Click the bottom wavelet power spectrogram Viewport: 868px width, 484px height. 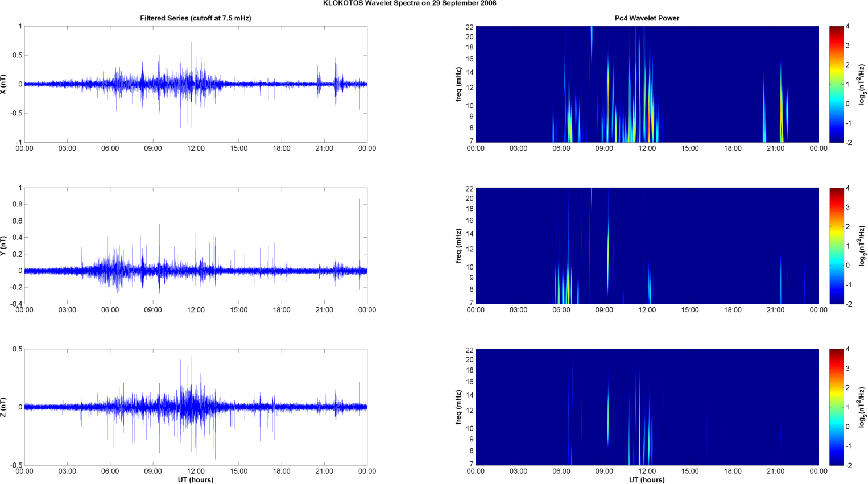pyautogui.click(x=647, y=407)
